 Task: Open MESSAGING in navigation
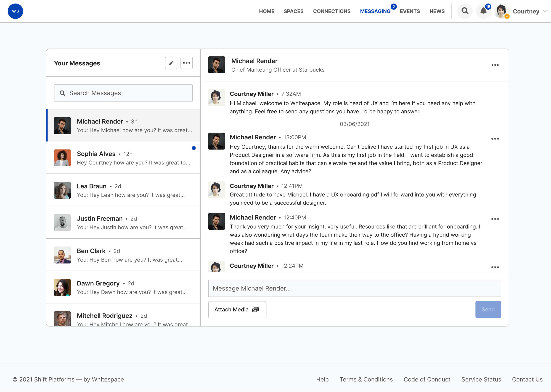click(375, 11)
